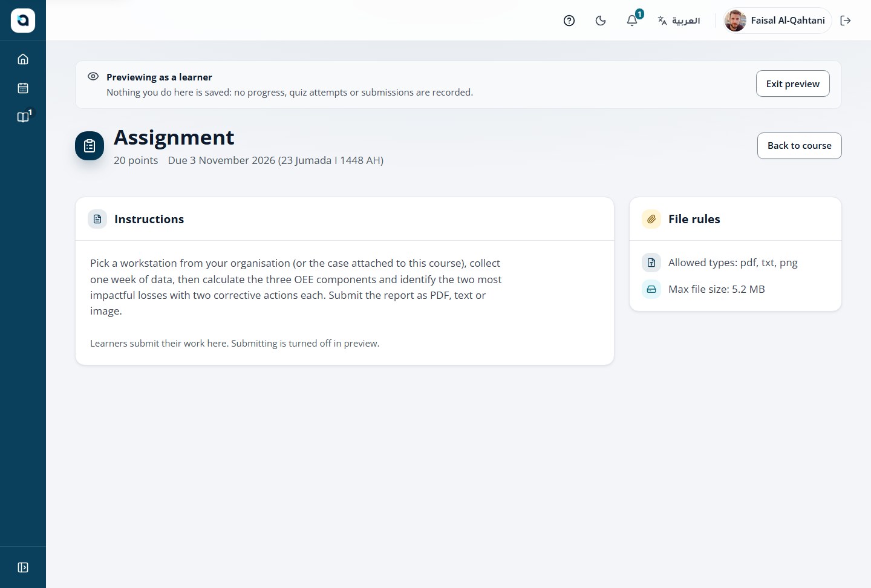Open the Home page from the sidebar
Image resolution: width=871 pixels, height=588 pixels.
pos(23,59)
